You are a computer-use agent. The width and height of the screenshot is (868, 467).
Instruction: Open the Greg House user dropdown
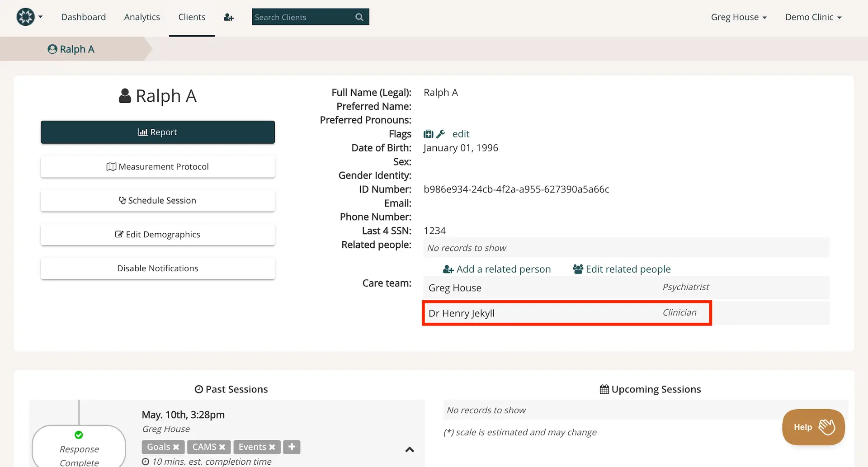(x=738, y=17)
